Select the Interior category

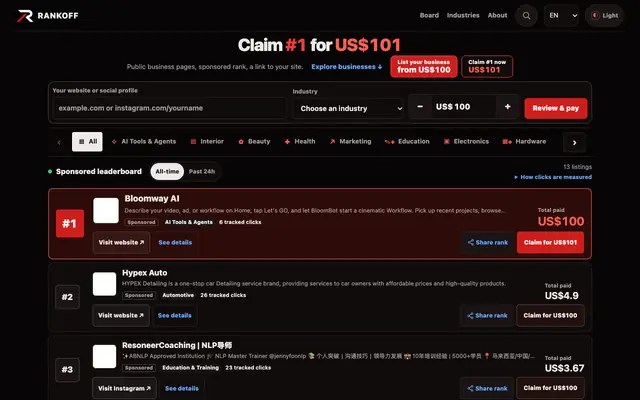click(207, 142)
